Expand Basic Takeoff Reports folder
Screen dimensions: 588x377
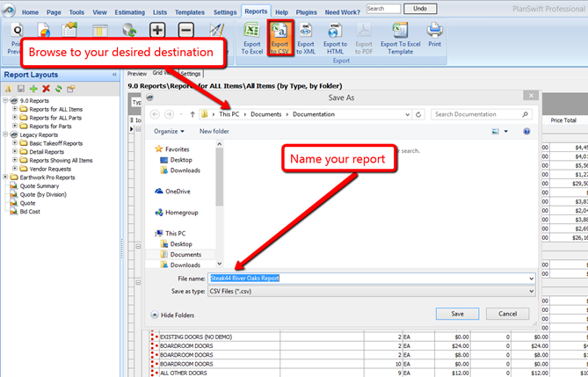coord(15,143)
